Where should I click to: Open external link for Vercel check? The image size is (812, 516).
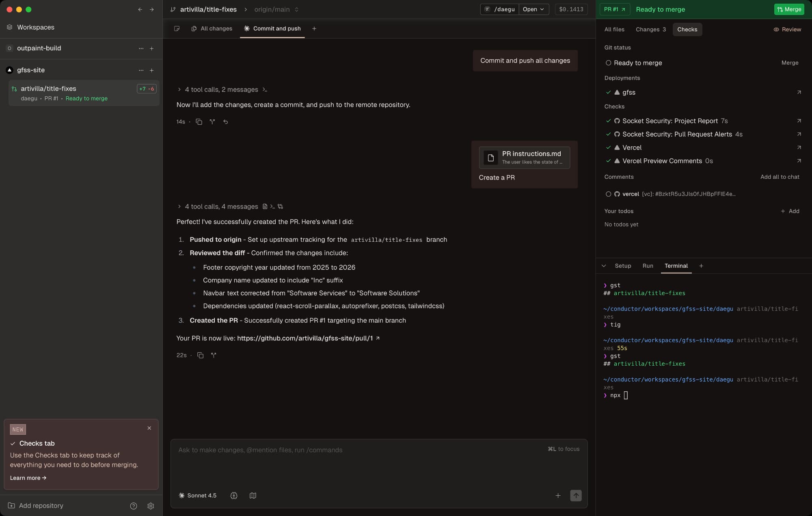(799, 147)
